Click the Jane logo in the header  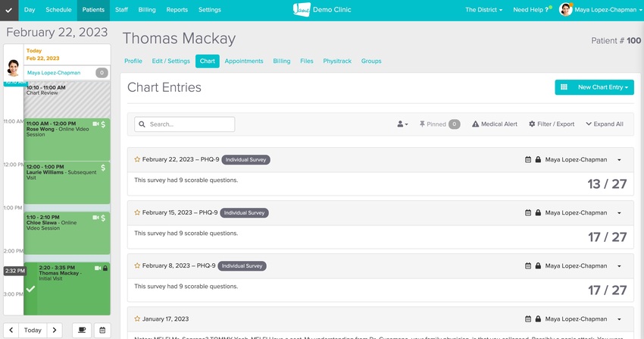coord(302,10)
